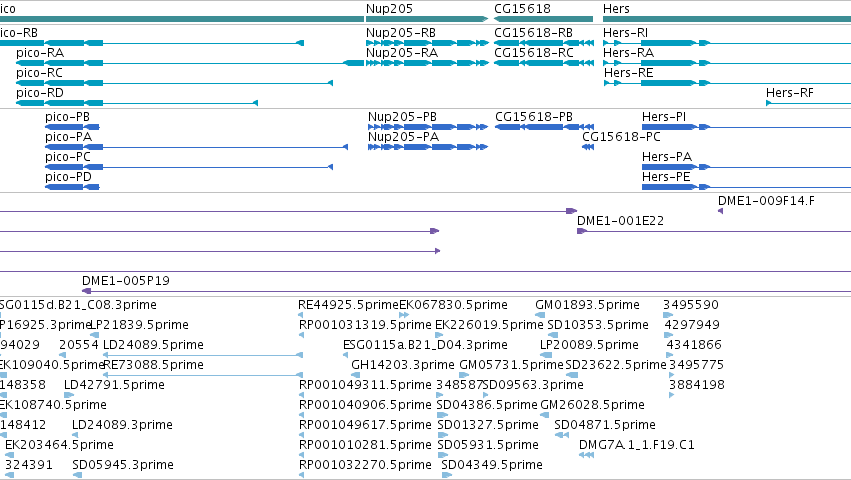
Task: Open BAC clone DME1-005P19 label
Action: [126, 281]
